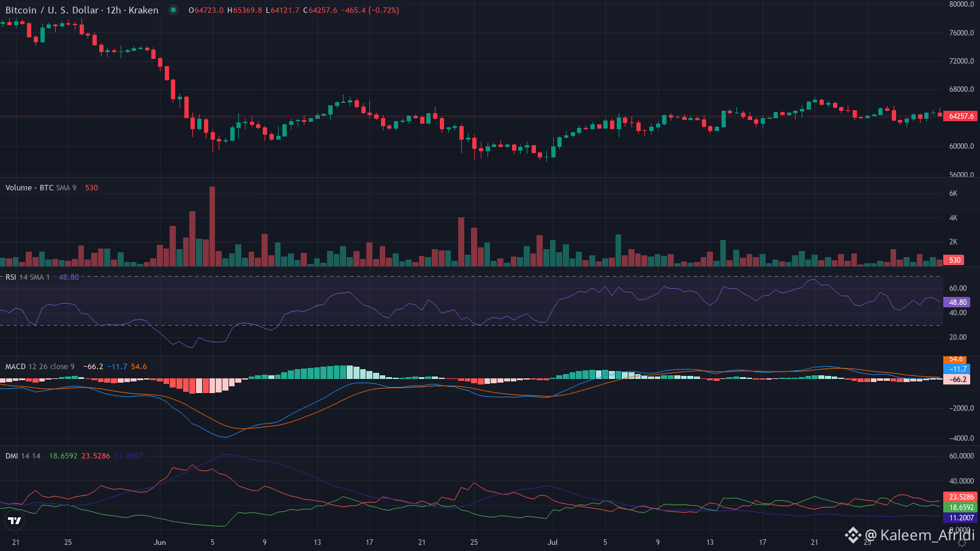
Task: Click the 80000.0 price axis label
Action: click(962, 4)
